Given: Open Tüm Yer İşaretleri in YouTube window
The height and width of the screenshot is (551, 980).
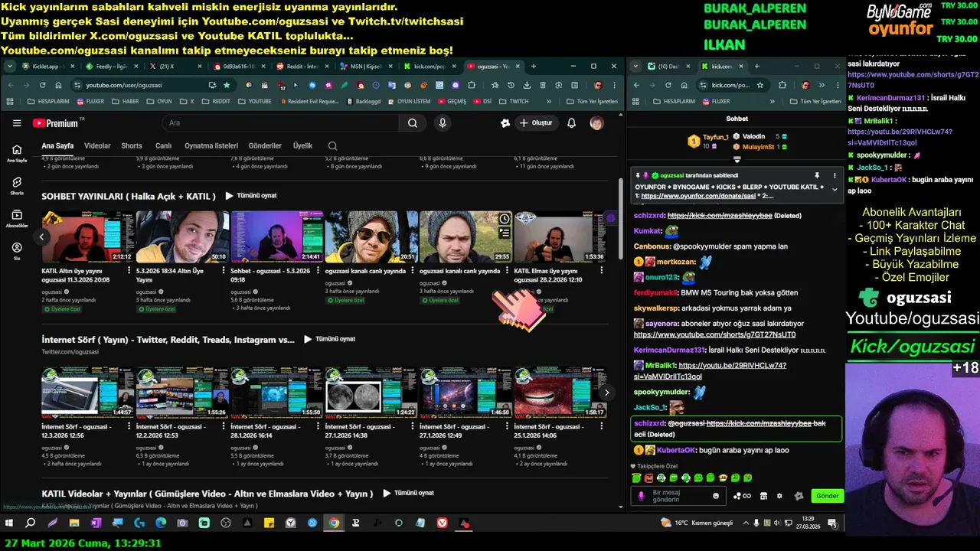Looking at the screenshot, I should tap(593, 101).
